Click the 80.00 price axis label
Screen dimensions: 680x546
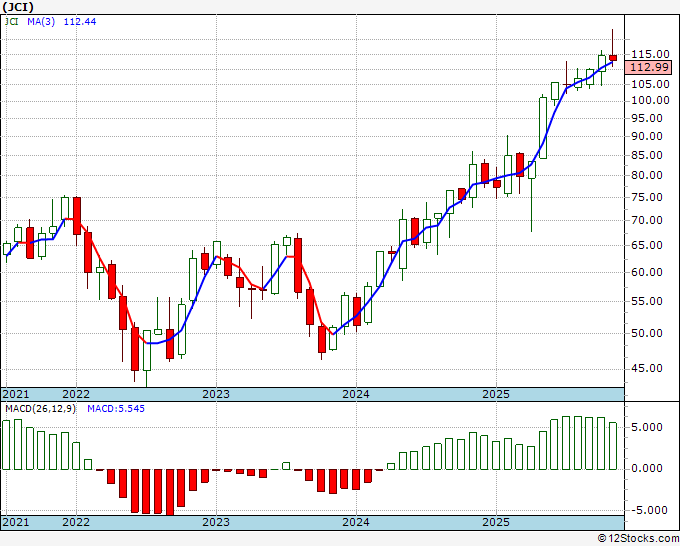(647, 176)
